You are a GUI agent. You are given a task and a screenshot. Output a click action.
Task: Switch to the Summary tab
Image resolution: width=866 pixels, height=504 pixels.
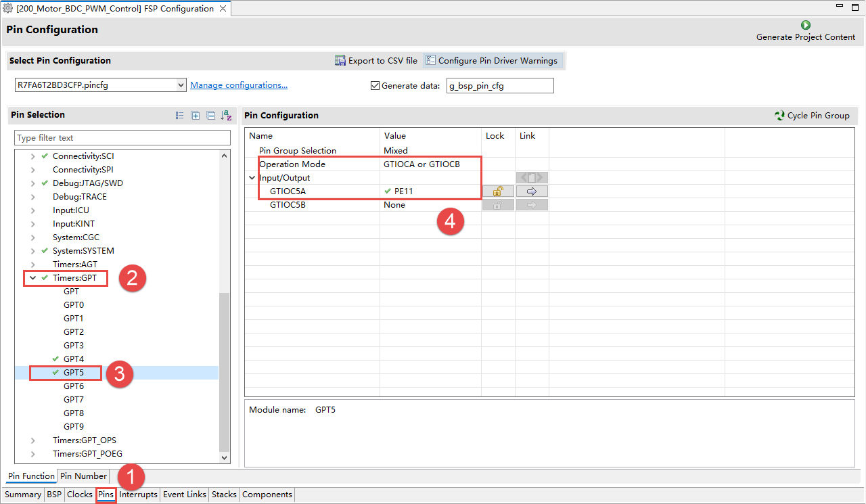23,495
